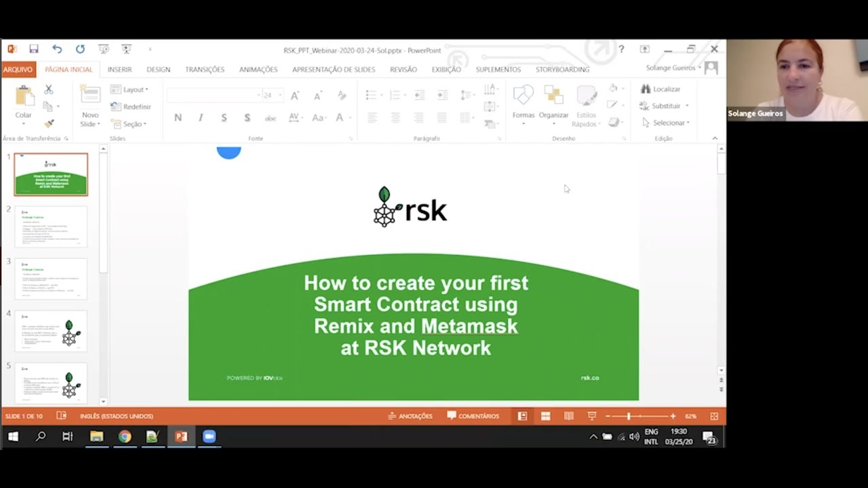Viewport: 868px width, 488px height.
Task: Click increase indent level icon
Action: tap(442, 95)
